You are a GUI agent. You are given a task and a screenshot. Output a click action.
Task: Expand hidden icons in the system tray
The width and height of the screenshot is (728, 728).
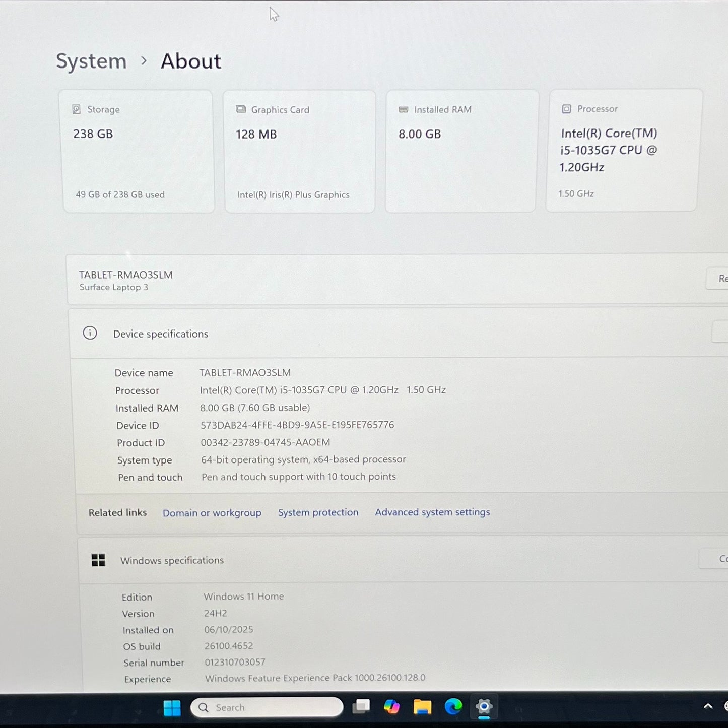708,706
